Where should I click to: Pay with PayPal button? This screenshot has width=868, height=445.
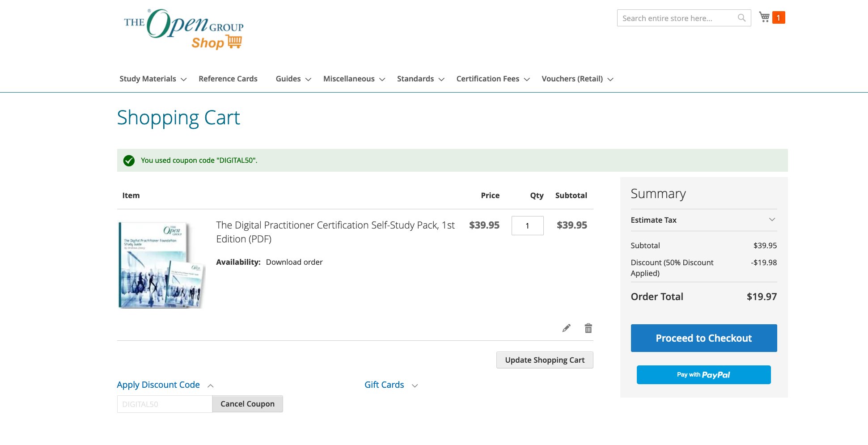coord(704,375)
